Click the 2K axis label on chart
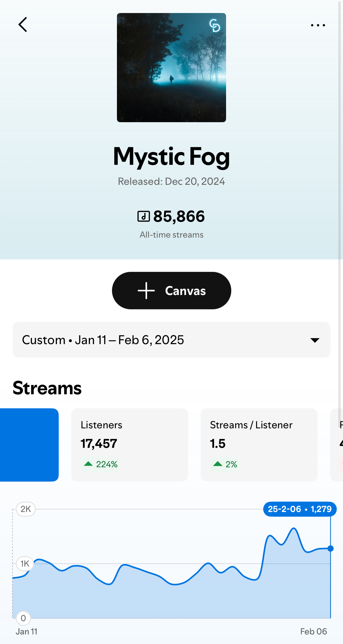Image resolution: width=343 pixels, height=644 pixels. pos(26,509)
